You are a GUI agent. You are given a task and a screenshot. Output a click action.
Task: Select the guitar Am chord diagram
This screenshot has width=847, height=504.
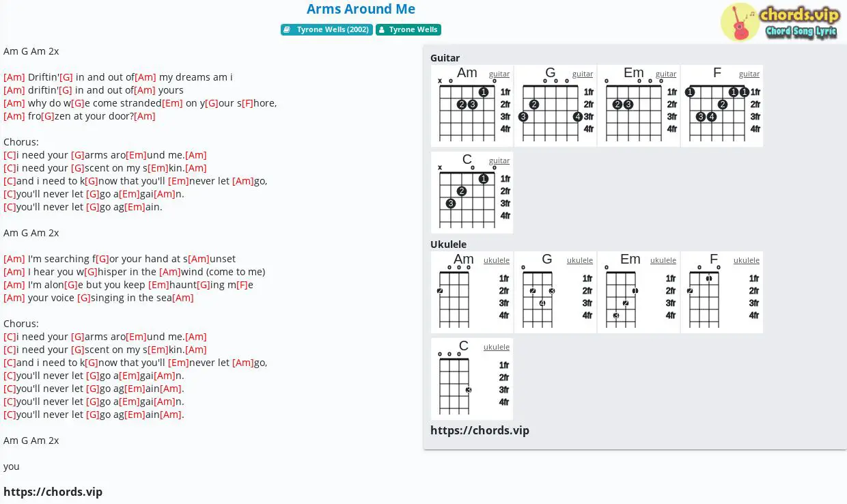click(472, 106)
